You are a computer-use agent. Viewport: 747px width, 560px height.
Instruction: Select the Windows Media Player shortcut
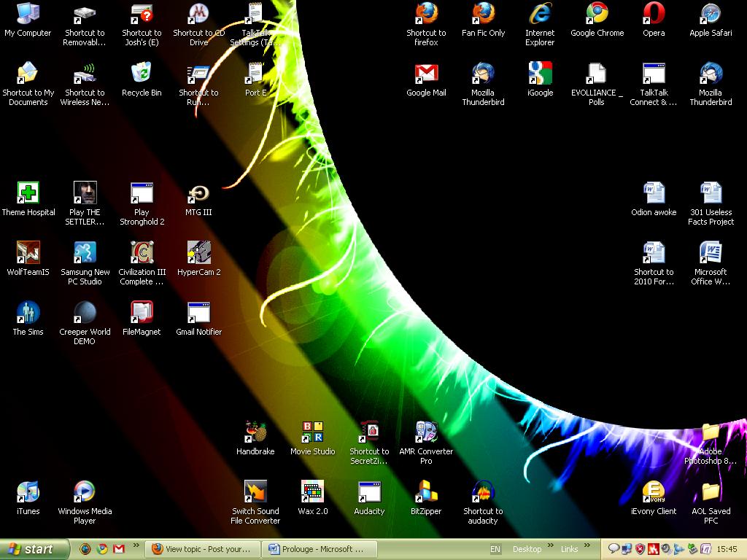tap(85, 492)
